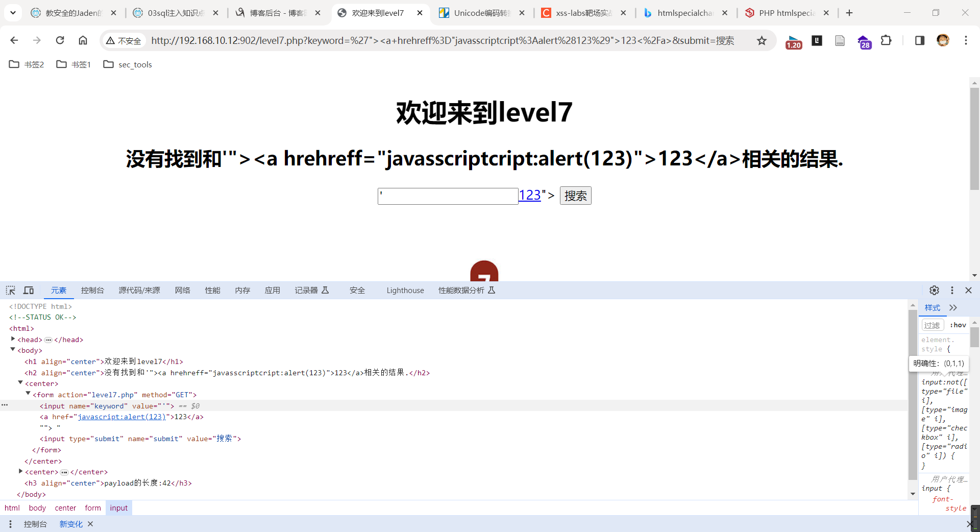Open the user profile avatar
This screenshot has height=532, width=980.
pyautogui.click(x=943, y=40)
